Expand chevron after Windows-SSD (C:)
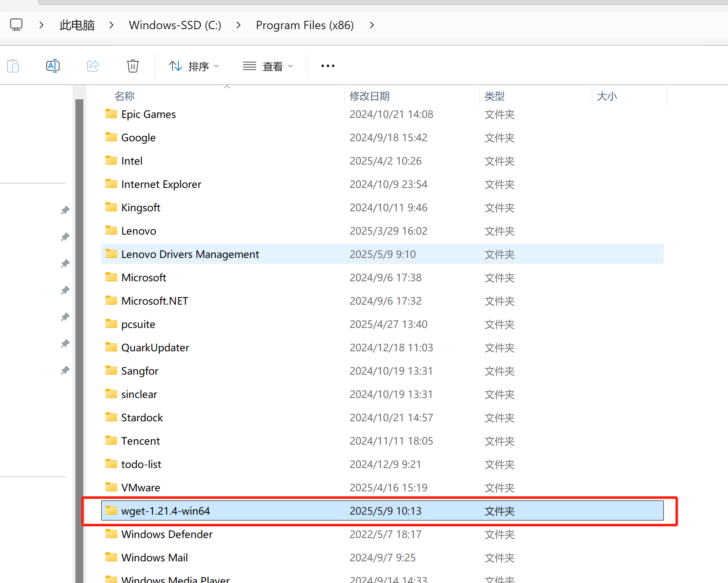Viewport: 728px width, 583px height. [238, 25]
